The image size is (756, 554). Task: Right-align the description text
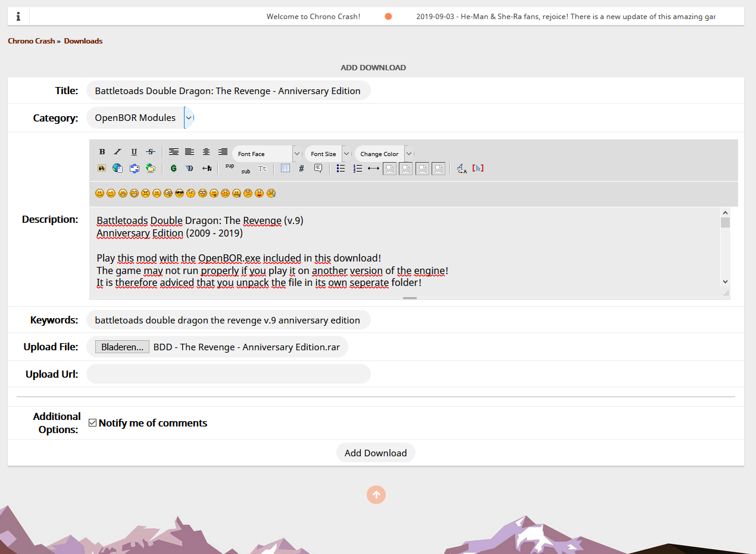pyautogui.click(x=223, y=152)
